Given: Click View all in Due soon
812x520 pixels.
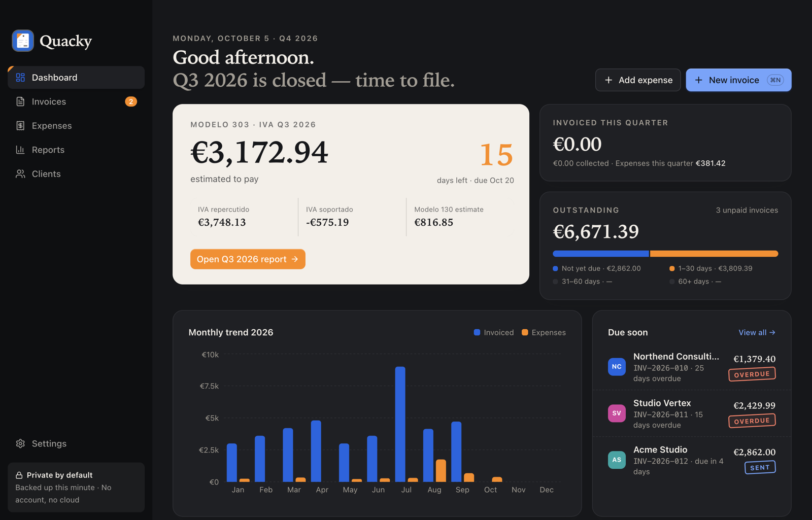Looking at the screenshot, I should point(757,332).
